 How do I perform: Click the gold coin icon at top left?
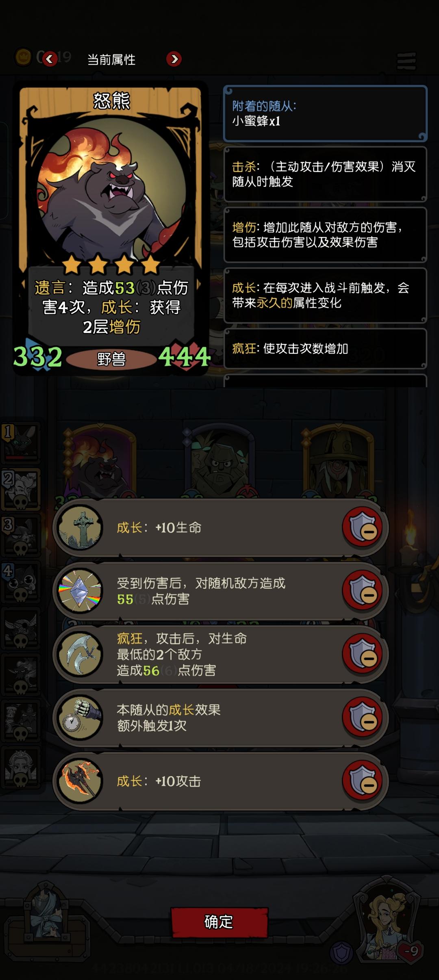(23, 57)
